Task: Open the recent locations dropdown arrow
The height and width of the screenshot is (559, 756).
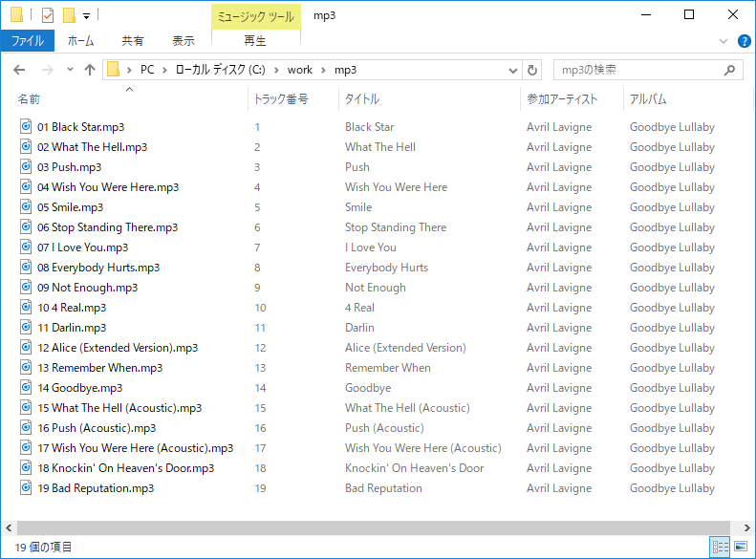Action: pos(70,70)
